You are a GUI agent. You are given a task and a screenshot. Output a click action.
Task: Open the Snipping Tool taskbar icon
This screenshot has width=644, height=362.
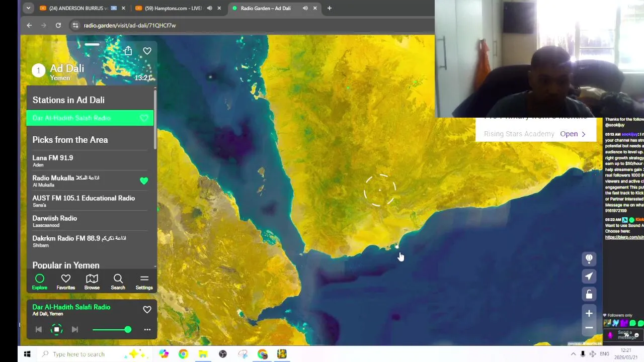coord(243,354)
